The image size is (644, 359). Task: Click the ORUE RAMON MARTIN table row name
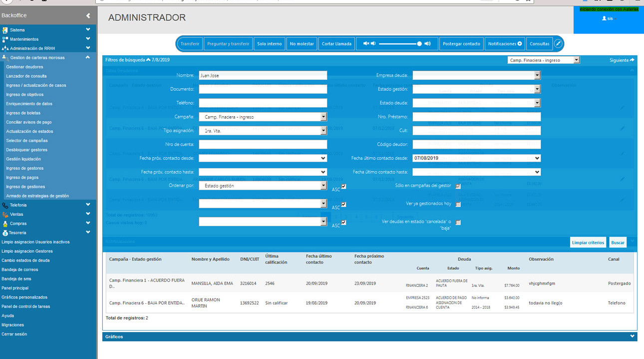coord(206,303)
